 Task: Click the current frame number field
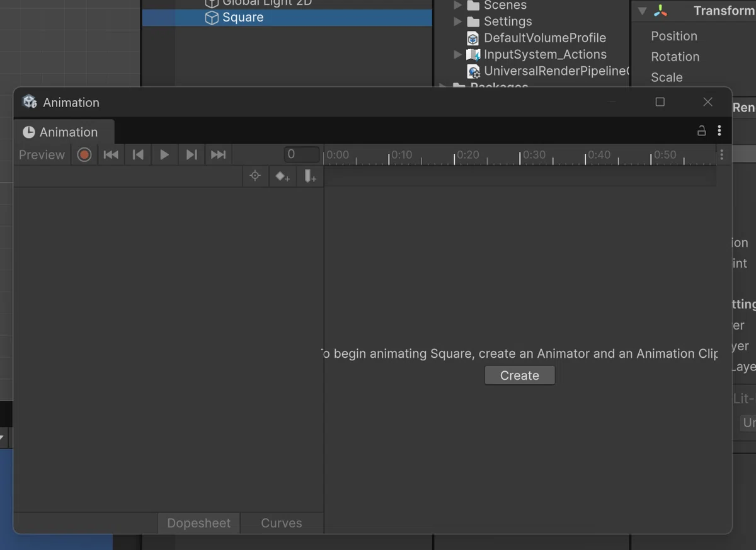click(302, 154)
